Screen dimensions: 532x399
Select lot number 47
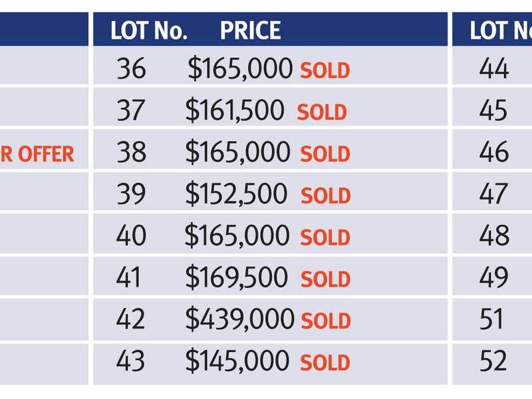click(494, 194)
